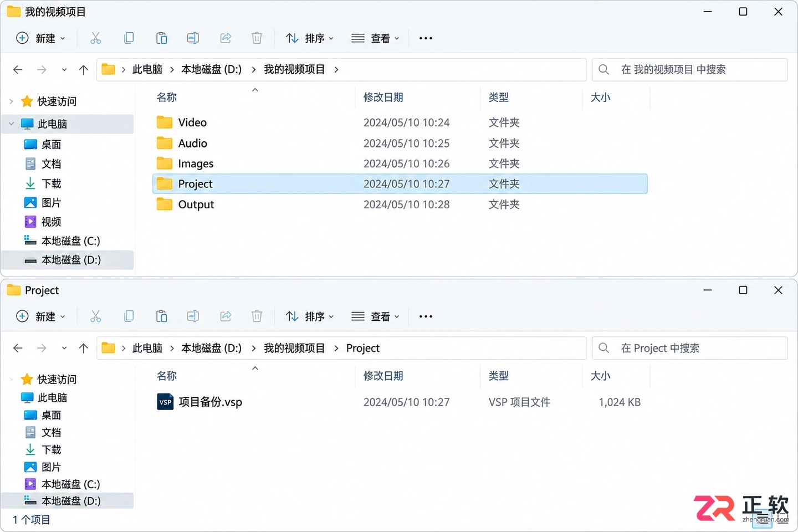Viewport: 798px width, 532px height.
Task: Click 我的视频项目 breadcrumb in the Project window
Action: (x=294, y=348)
